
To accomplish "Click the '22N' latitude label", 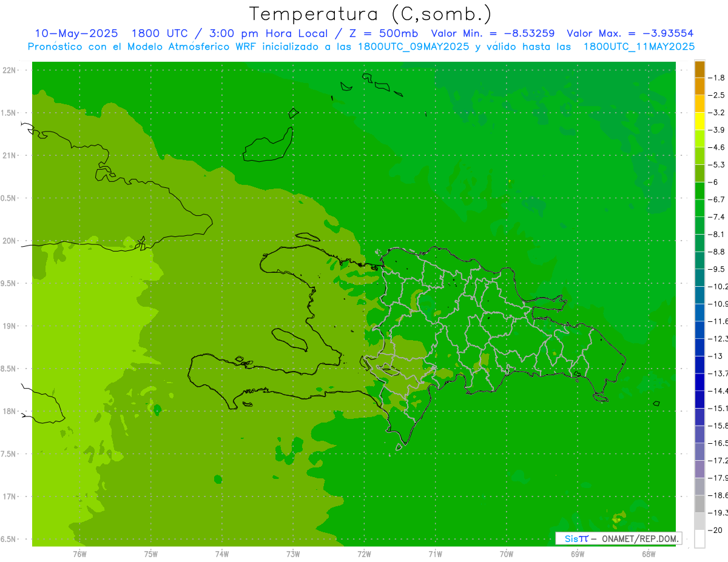I will click(x=8, y=70).
